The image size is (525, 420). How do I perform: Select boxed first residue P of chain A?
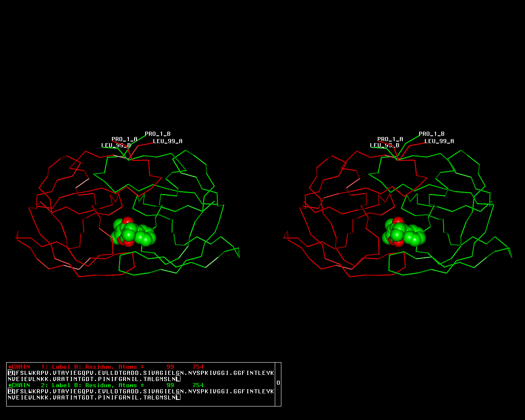[10, 373]
